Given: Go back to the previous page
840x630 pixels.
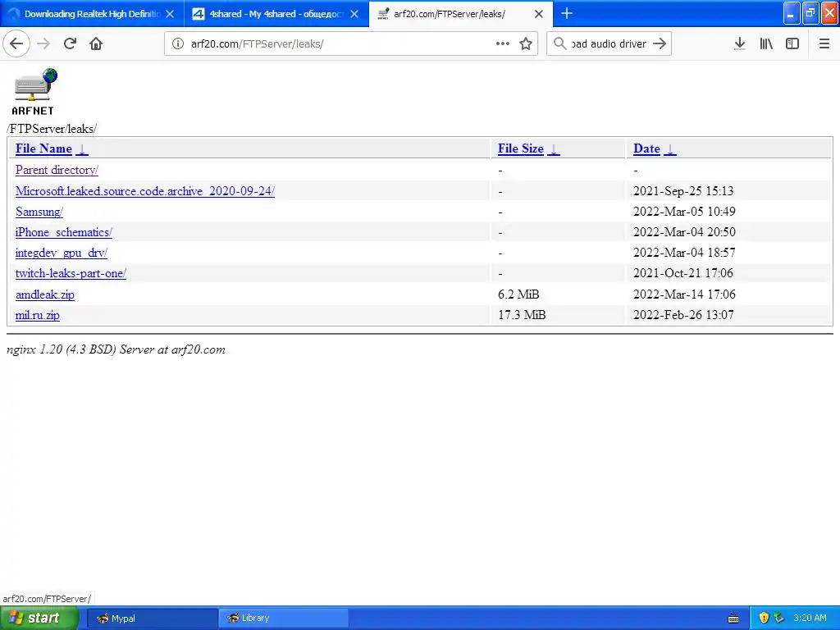Looking at the screenshot, I should coord(16,43).
